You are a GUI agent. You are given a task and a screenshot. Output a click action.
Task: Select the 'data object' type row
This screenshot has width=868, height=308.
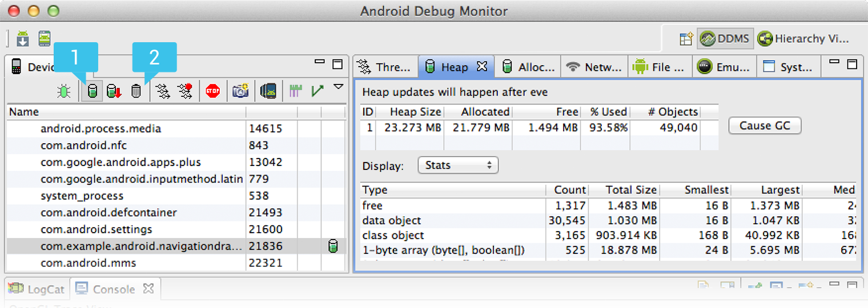pyautogui.click(x=609, y=220)
